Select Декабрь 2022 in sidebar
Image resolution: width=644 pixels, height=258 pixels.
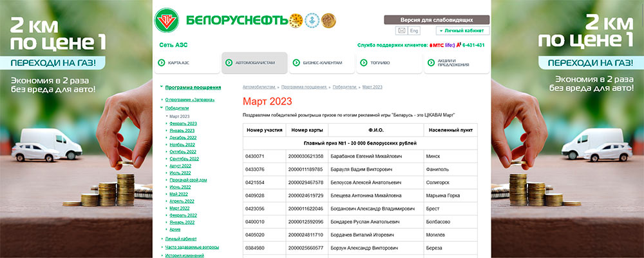pyautogui.click(x=183, y=137)
